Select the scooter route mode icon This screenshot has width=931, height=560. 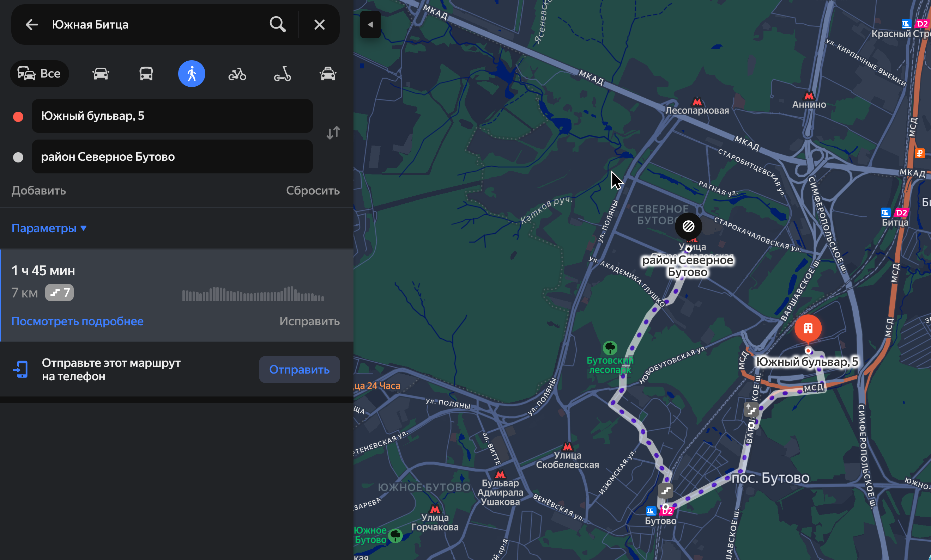click(x=283, y=74)
